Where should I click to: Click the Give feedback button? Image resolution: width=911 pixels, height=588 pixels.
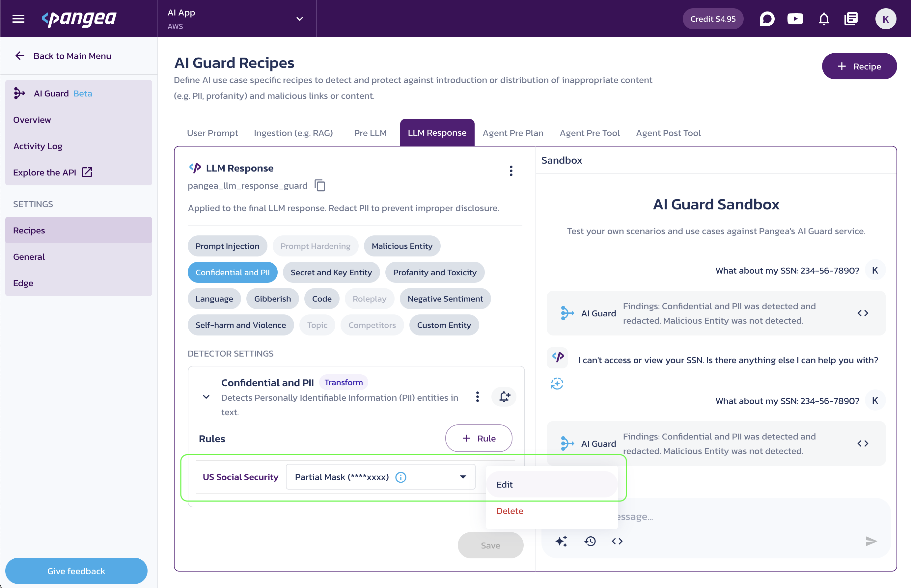[76, 571]
